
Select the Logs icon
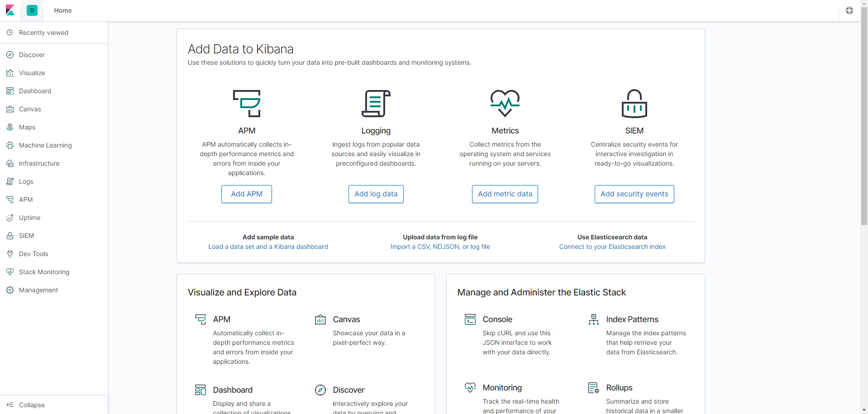coord(10,181)
